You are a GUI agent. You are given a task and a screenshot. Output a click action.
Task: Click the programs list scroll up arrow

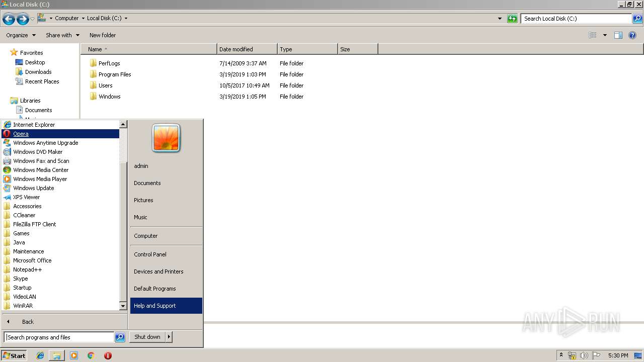[x=123, y=124]
